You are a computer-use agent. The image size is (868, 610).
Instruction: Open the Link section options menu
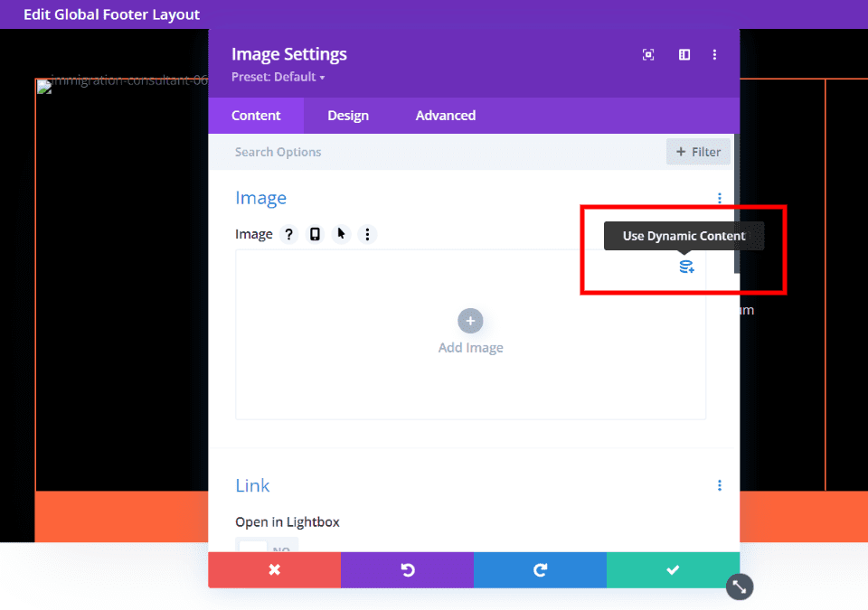pyautogui.click(x=719, y=485)
